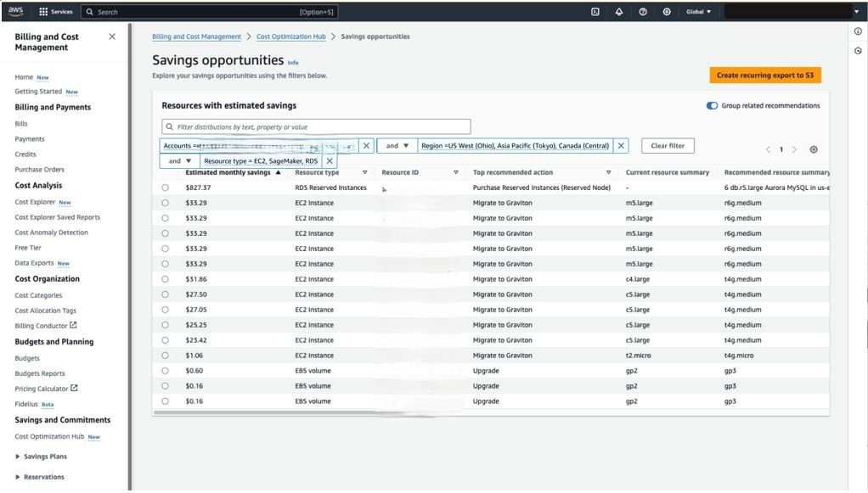Sort by Top recommended action arrow
Viewport: 868px width, 493px height.
point(608,172)
